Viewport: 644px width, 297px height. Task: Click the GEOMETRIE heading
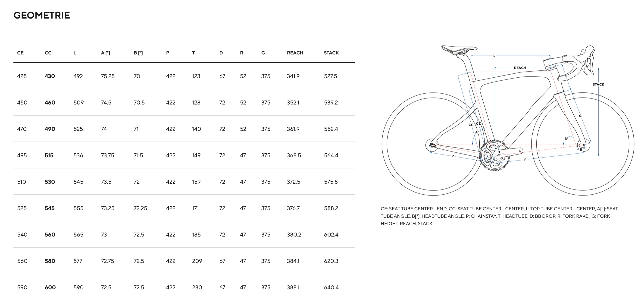[42, 16]
